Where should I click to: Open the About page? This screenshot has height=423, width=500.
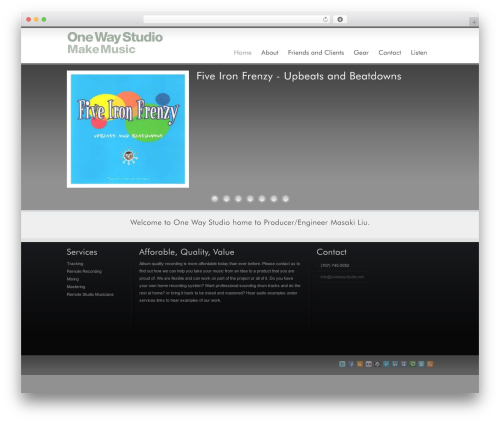pos(270,53)
